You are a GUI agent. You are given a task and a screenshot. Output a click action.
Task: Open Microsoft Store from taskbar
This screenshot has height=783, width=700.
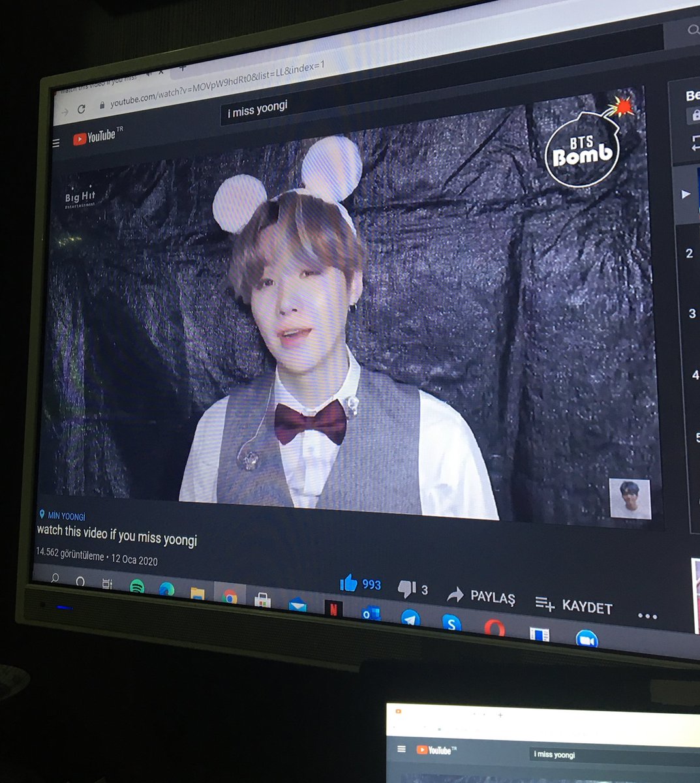point(262,599)
